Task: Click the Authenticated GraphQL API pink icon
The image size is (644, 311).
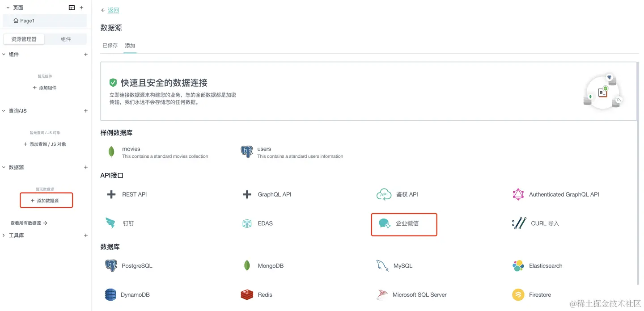Action: (518, 194)
